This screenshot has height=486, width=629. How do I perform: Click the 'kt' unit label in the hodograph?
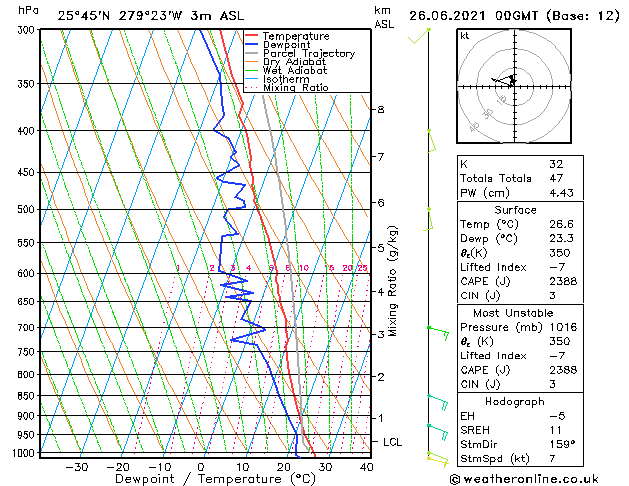[465, 36]
